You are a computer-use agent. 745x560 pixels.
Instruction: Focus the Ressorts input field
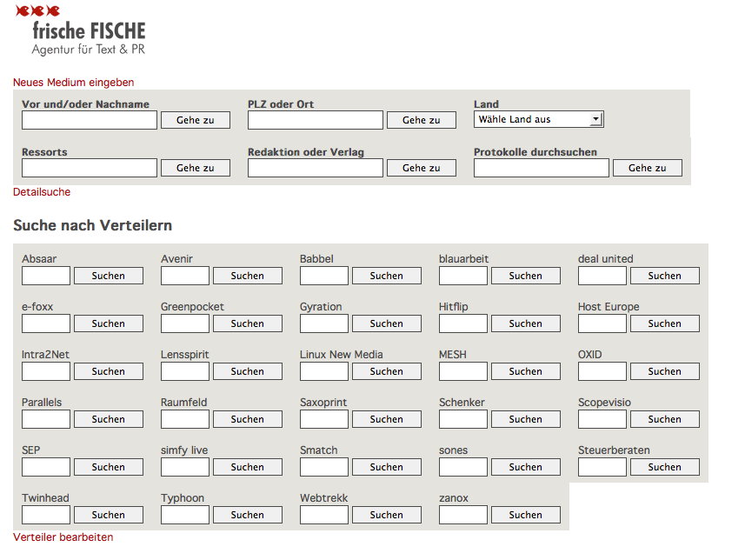pyautogui.click(x=90, y=168)
